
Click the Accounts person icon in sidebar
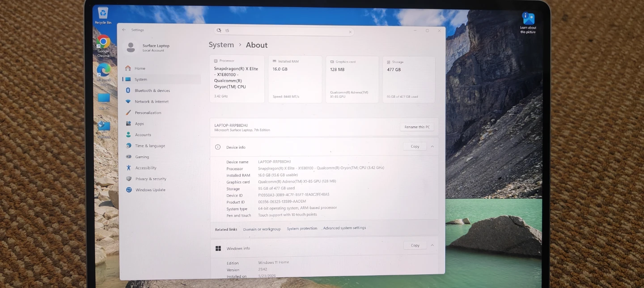[128, 134]
